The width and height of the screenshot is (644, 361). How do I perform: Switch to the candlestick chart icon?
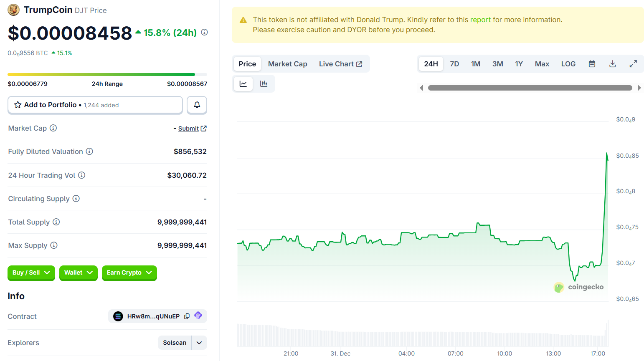click(x=264, y=83)
